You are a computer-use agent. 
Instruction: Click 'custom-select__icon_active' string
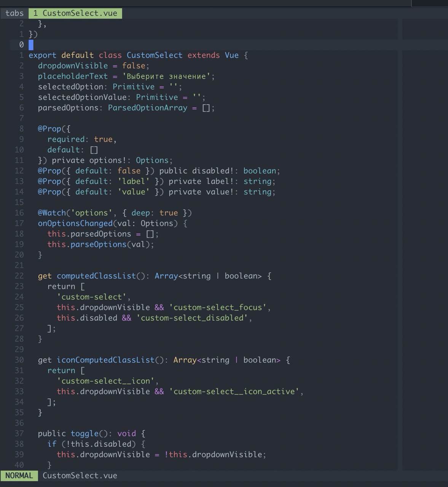coord(234,392)
